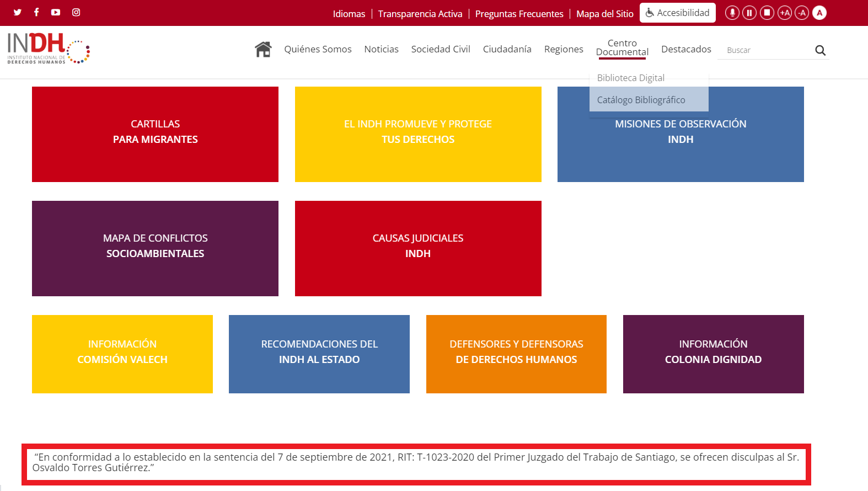Open the Mapa de Conflictos Socioambientales tile

[155, 248]
